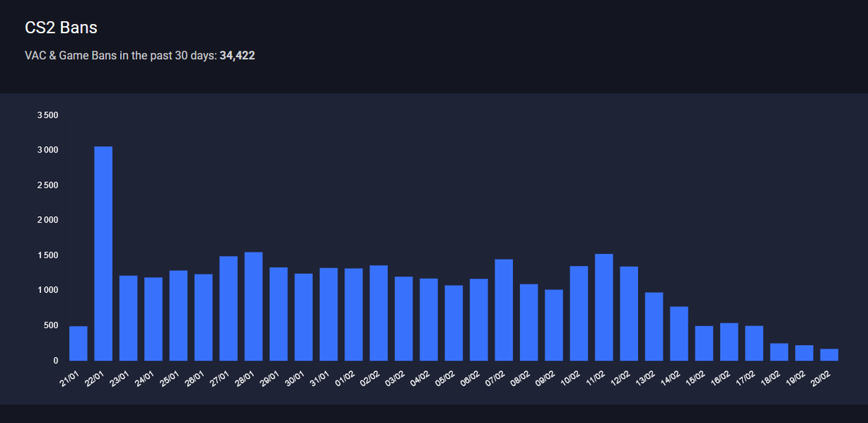
Task: Select the 12/02 bar
Action: coord(629,314)
